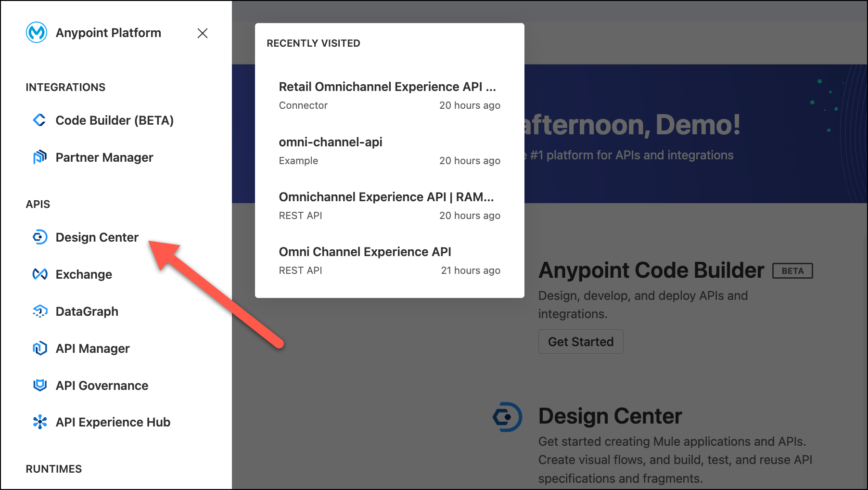Open the Omni Channel Experience API entry
The image size is (868, 490).
365,252
